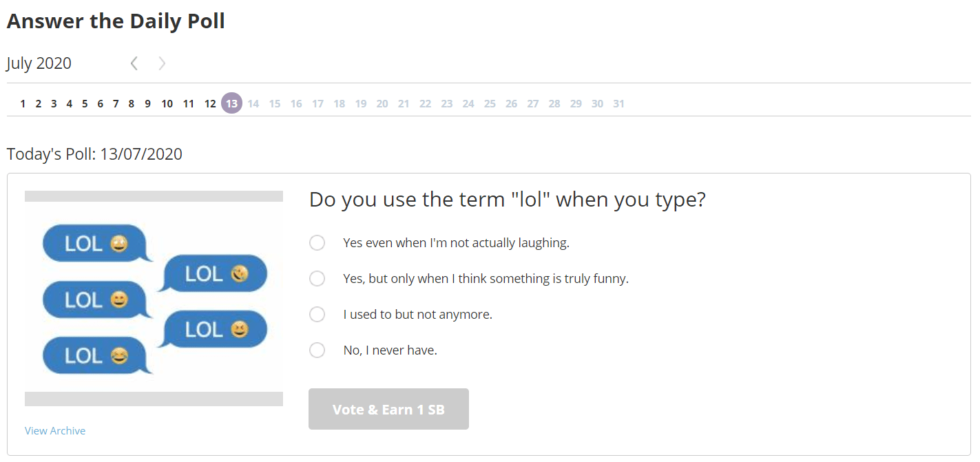
Task: Go to the previous month arrow
Action: [134, 64]
